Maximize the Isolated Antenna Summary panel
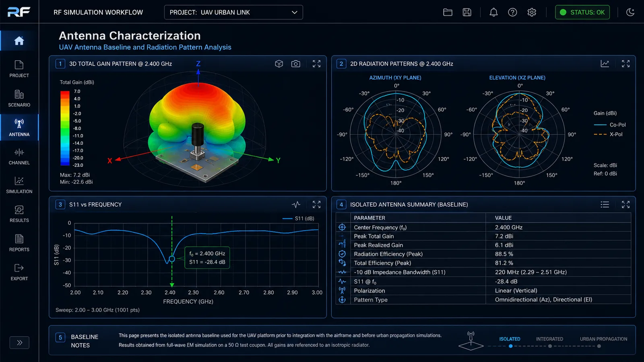This screenshot has height=362, width=644. tap(625, 205)
